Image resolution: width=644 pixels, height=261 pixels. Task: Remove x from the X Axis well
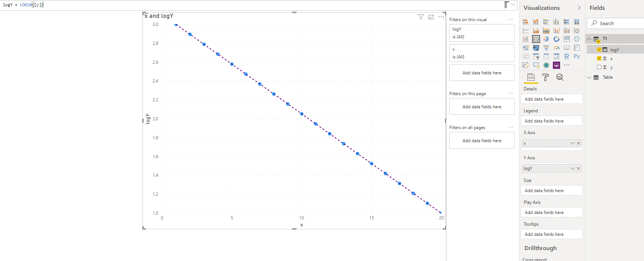click(x=578, y=143)
